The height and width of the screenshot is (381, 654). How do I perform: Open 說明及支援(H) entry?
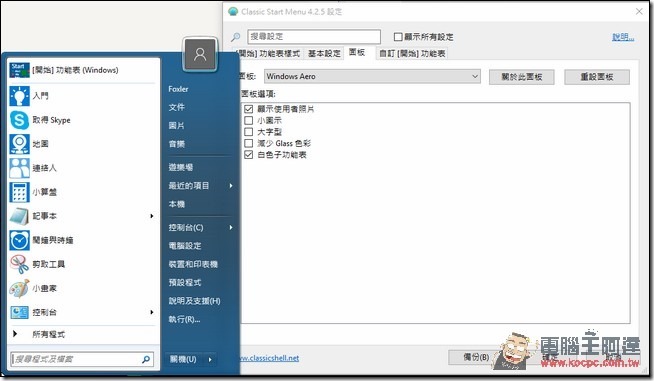click(x=194, y=301)
